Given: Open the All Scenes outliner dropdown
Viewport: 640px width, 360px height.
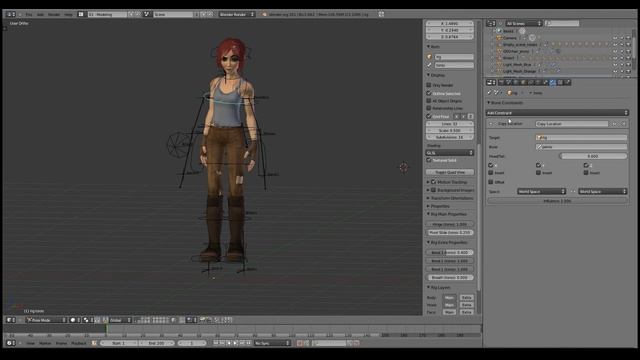Looking at the screenshot, I should pos(524,24).
